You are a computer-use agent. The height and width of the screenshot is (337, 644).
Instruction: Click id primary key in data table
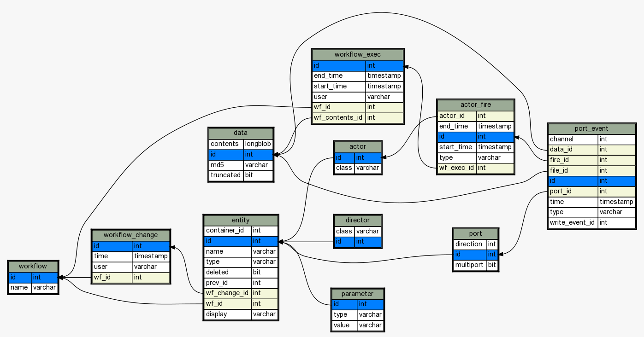coord(241,155)
